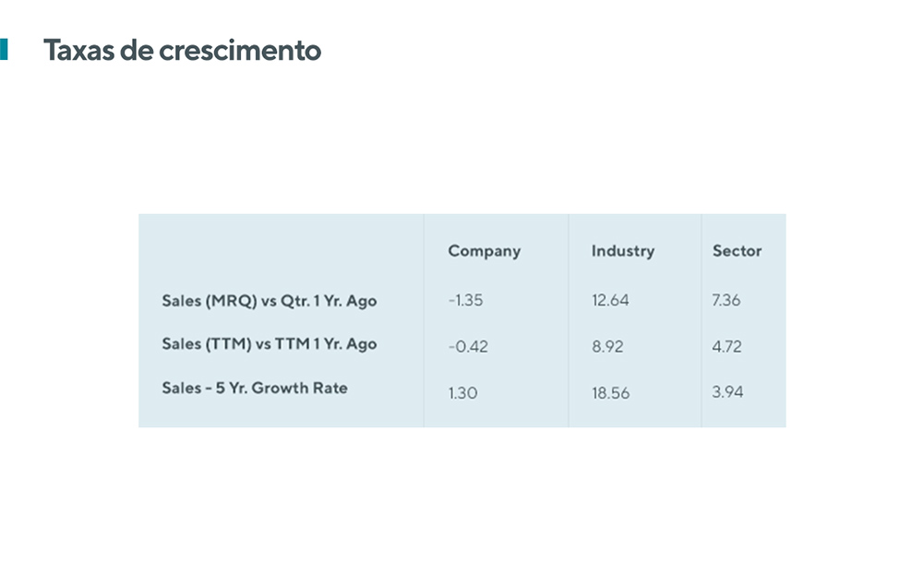
Task: Click the Industry column header
Action: tap(623, 251)
